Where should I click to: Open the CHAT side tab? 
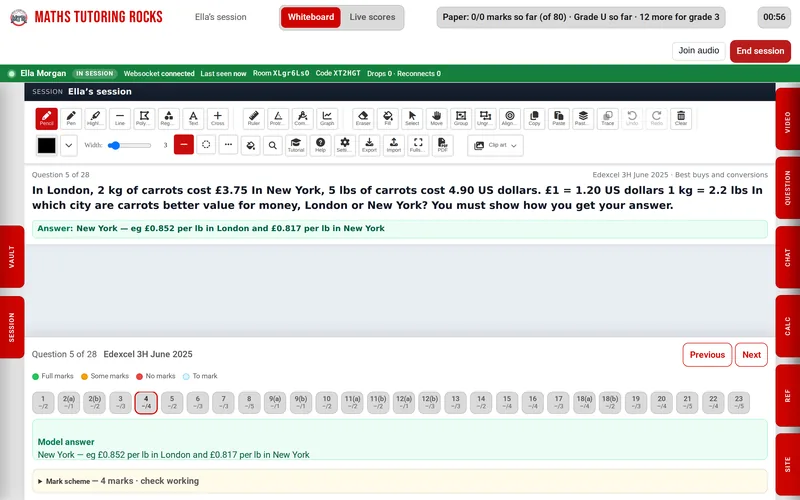point(787,258)
